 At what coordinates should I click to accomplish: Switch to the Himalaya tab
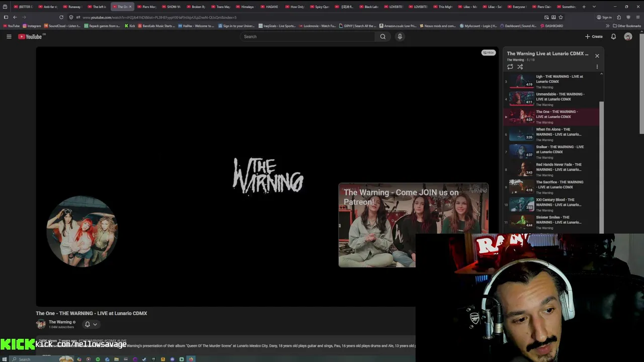[x=246, y=7]
